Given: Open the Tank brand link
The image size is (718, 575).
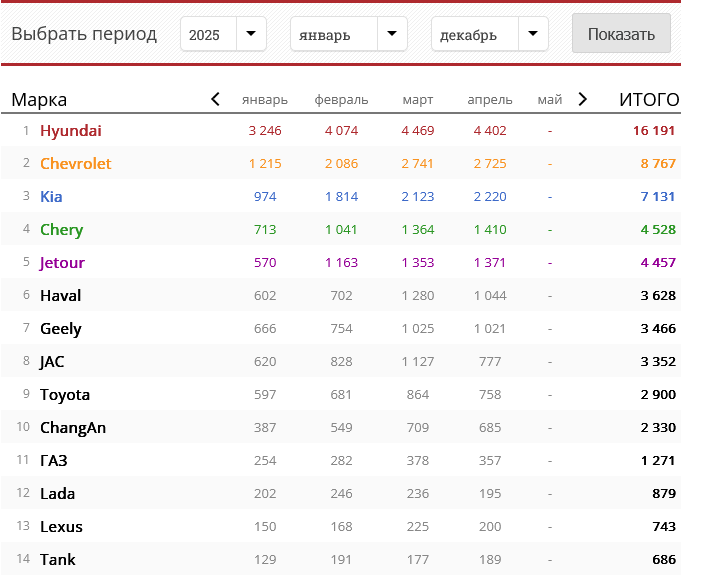Looking at the screenshot, I should pyautogui.click(x=58, y=559).
